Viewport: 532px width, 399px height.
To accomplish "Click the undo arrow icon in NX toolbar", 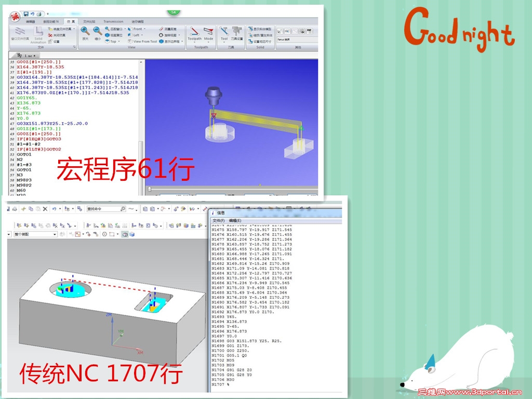I will click(x=54, y=209).
